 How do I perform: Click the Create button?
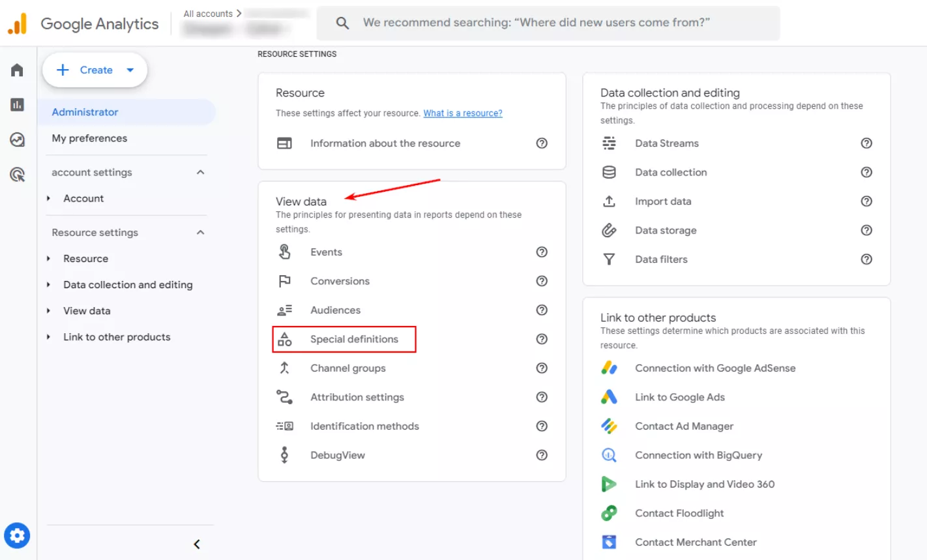[95, 70]
